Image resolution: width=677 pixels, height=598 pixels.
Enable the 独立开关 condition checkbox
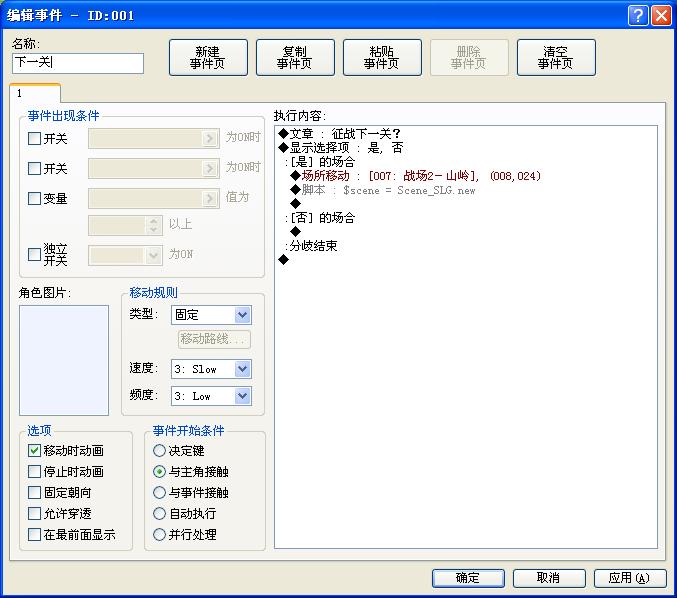coord(34,254)
